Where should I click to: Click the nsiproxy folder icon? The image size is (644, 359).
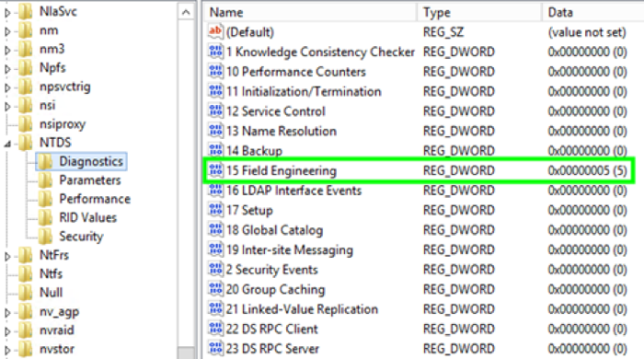[26, 123]
